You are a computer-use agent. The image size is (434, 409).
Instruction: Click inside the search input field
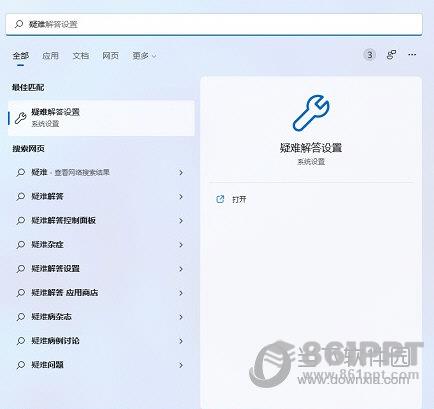click(x=214, y=24)
